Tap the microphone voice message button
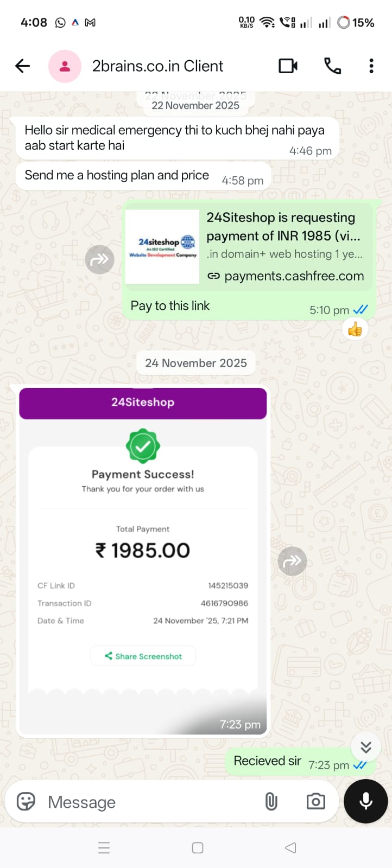 pos(366,802)
